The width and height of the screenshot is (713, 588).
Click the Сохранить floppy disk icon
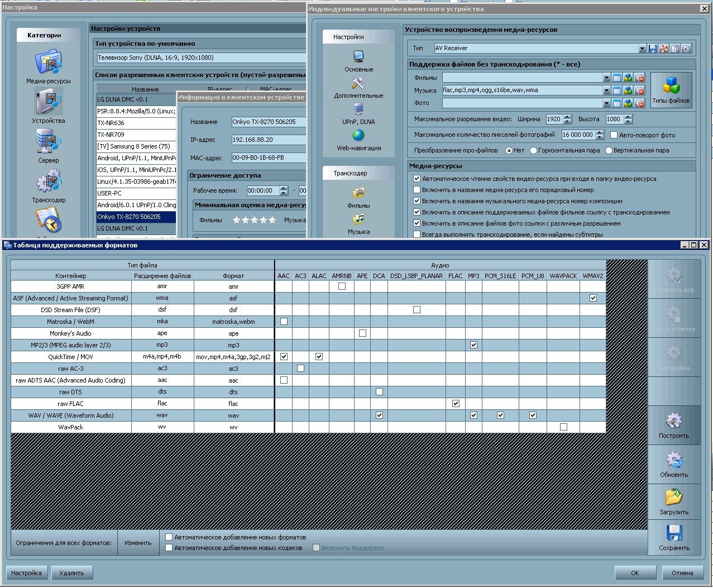674,533
